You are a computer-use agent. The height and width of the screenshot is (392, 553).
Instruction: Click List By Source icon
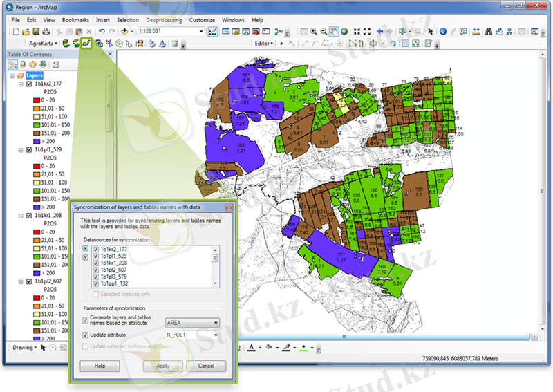24,64
